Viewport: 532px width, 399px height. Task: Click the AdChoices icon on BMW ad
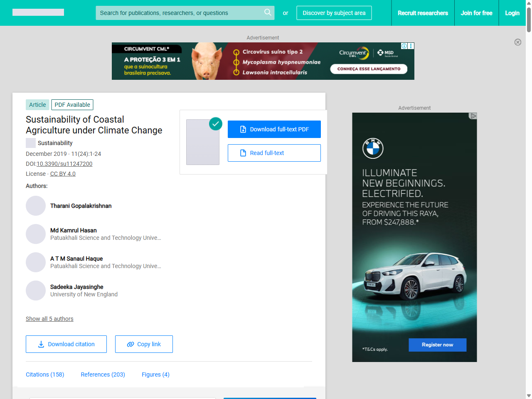point(473,116)
